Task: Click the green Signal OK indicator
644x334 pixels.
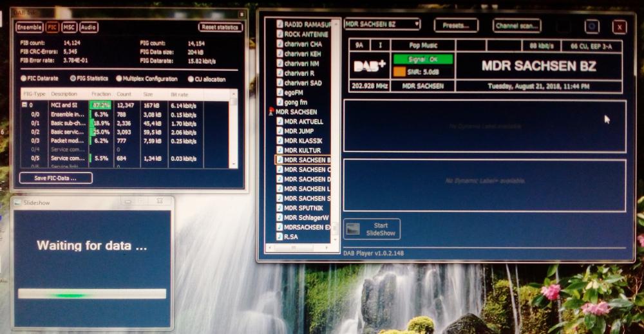Action: click(x=423, y=59)
